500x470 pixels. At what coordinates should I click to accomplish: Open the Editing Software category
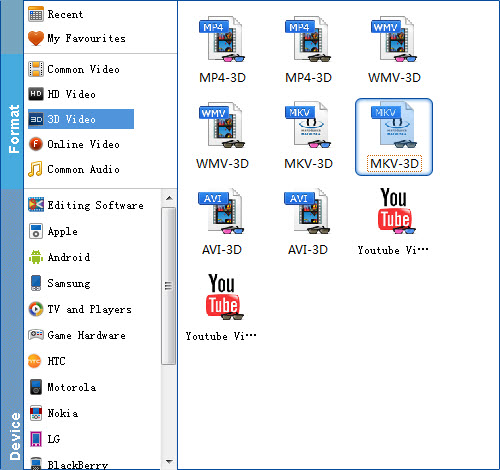86,205
